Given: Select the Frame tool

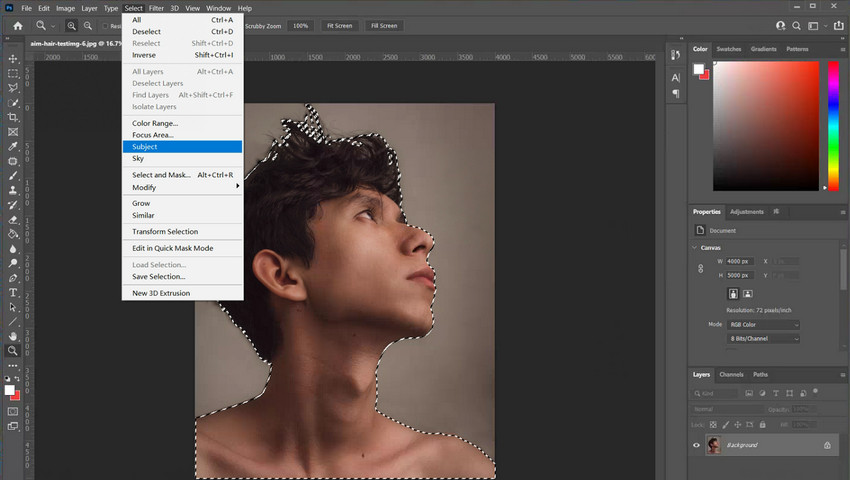Looking at the screenshot, I should (x=13, y=132).
